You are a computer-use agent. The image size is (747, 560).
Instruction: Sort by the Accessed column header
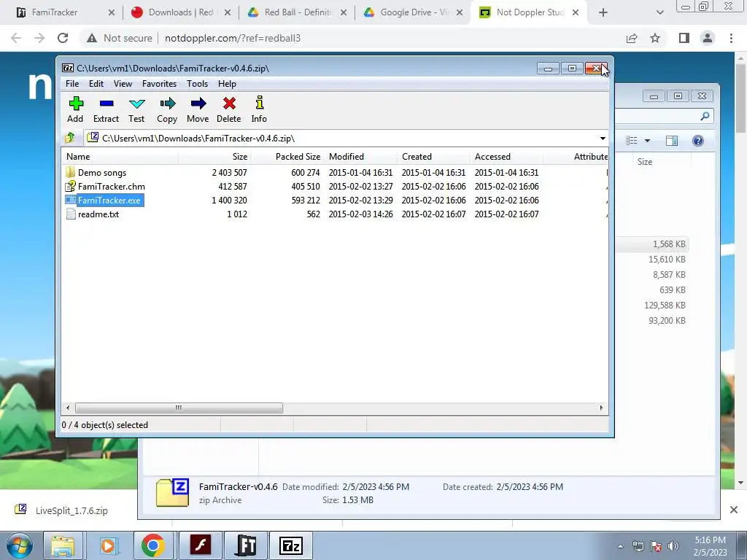point(506,157)
